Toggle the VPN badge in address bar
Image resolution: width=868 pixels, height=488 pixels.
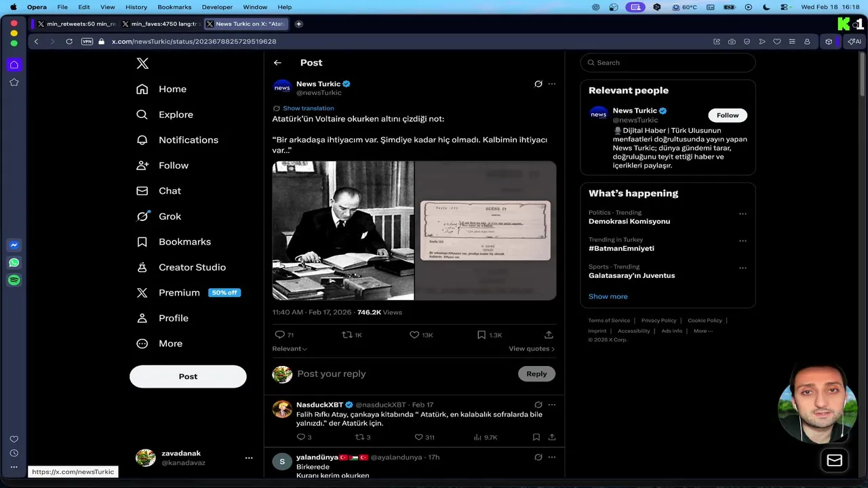pos(87,41)
